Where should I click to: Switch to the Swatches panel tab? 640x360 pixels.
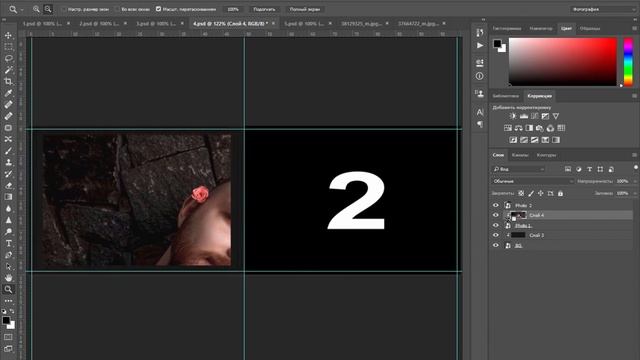(x=590, y=29)
